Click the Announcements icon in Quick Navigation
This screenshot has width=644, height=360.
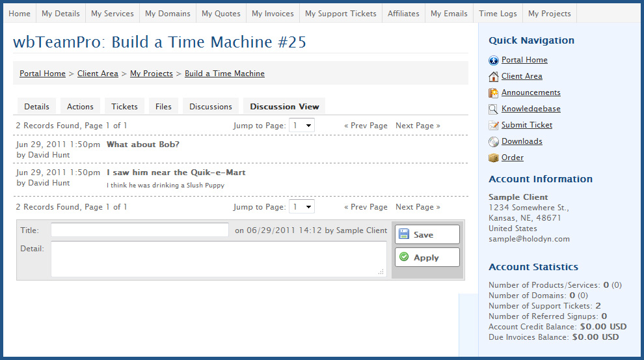[x=493, y=93]
